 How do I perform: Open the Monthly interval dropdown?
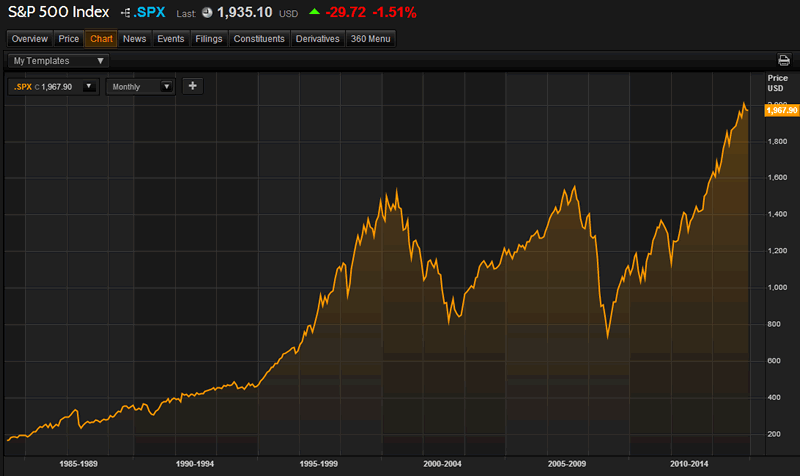tap(140, 87)
